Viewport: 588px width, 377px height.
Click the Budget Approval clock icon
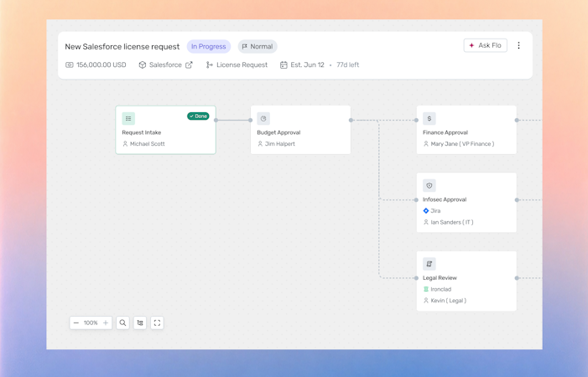point(263,118)
